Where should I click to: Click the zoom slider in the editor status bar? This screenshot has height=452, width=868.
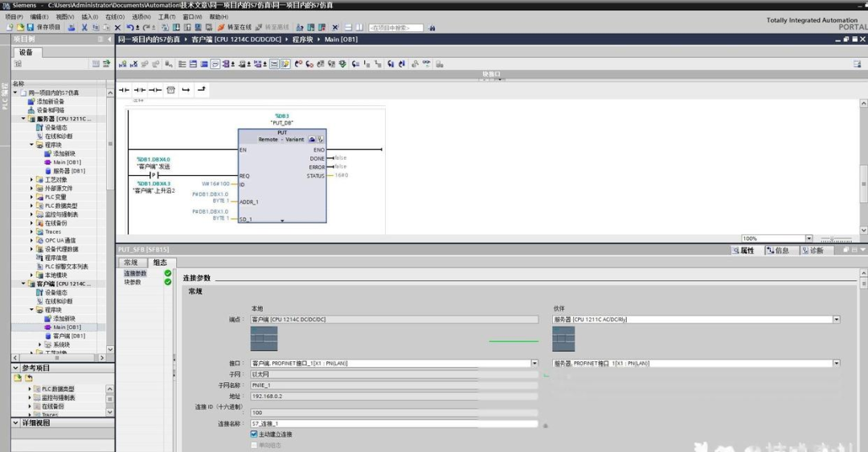click(835, 239)
